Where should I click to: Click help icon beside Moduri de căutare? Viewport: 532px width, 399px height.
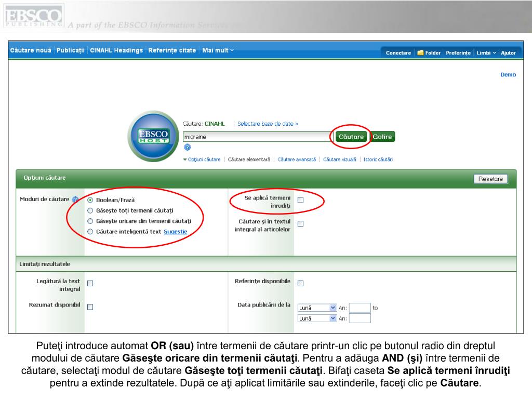[75, 199]
